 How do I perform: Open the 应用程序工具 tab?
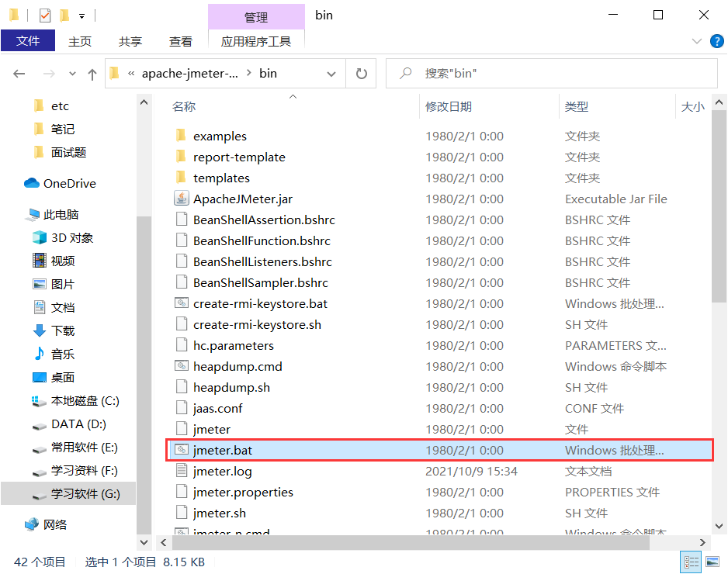tap(256, 41)
